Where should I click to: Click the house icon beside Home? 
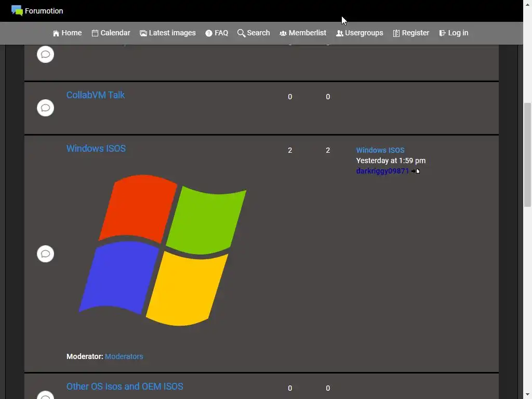[x=56, y=33]
